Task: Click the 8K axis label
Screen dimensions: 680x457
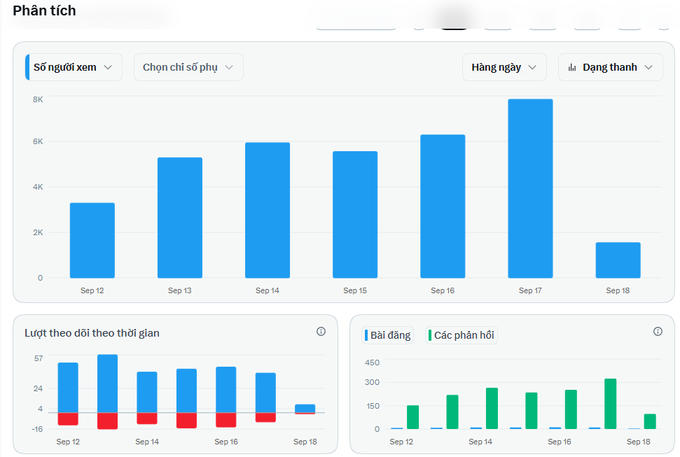Action: point(38,99)
